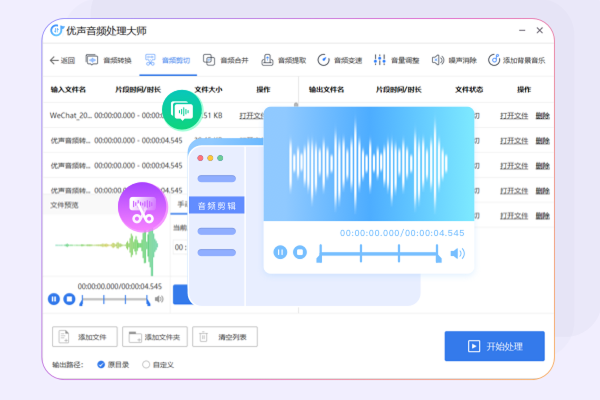Open the 添加背景音乐 background music tool
This screenshot has width=600, height=400.
pos(517,60)
